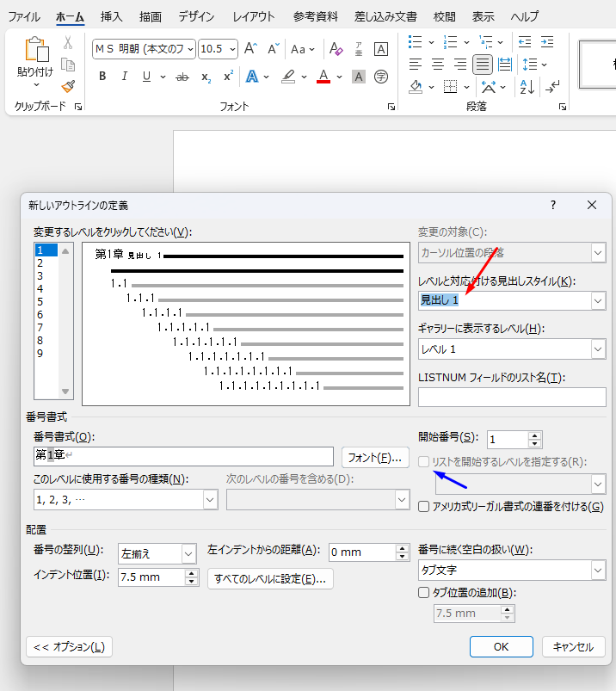The height and width of the screenshot is (691, 616).
Task: Open the 挿入 ribbon tab
Action: click(x=111, y=16)
